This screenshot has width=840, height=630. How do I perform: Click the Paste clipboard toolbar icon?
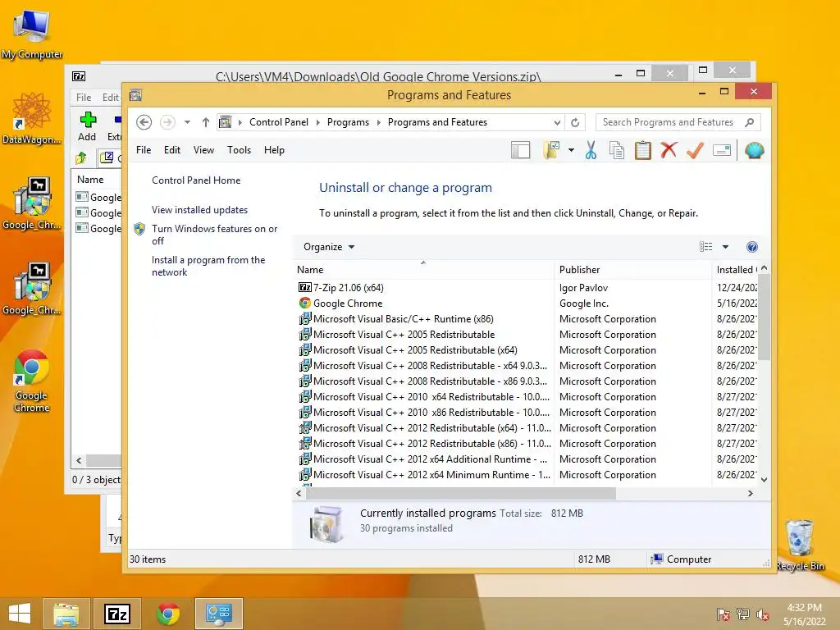click(643, 151)
